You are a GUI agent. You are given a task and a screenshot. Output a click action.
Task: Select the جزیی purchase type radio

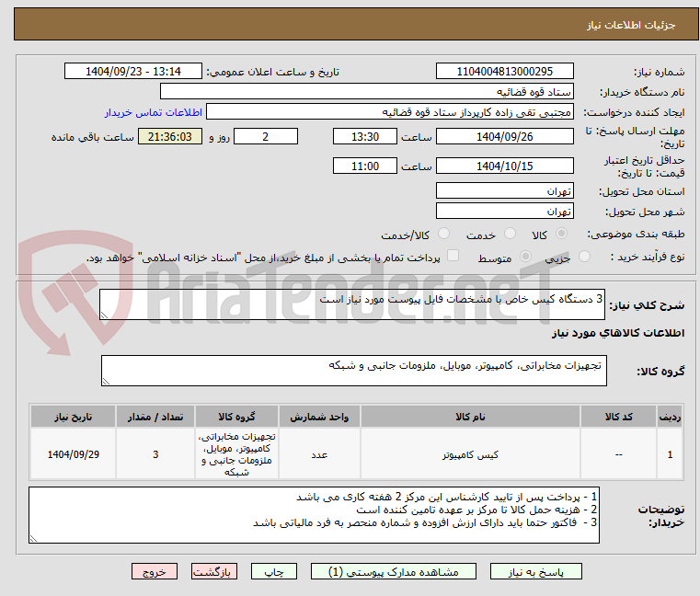pyautogui.click(x=584, y=257)
